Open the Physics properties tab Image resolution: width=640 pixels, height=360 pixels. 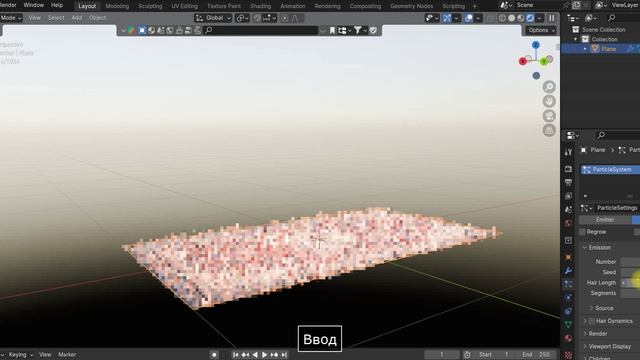point(568,298)
